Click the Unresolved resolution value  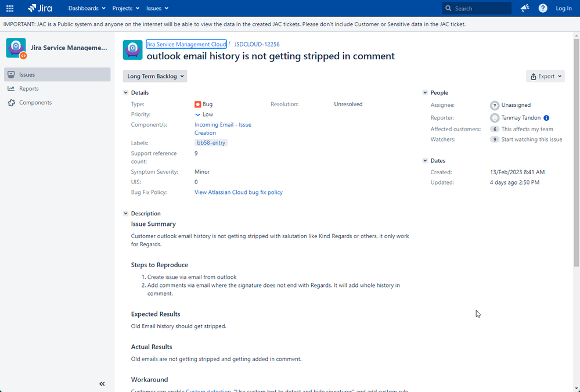coord(348,104)
